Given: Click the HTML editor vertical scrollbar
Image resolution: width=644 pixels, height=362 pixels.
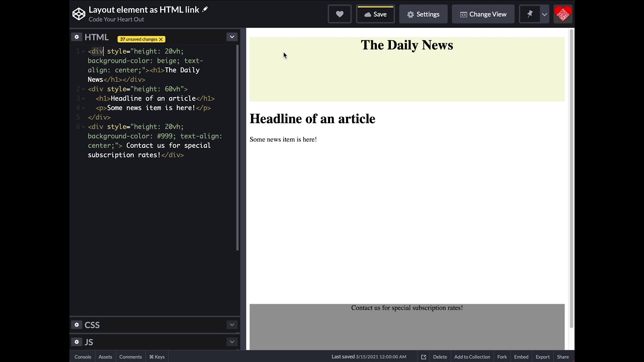Looking at the screenshot, I should (x=237, y=148).
